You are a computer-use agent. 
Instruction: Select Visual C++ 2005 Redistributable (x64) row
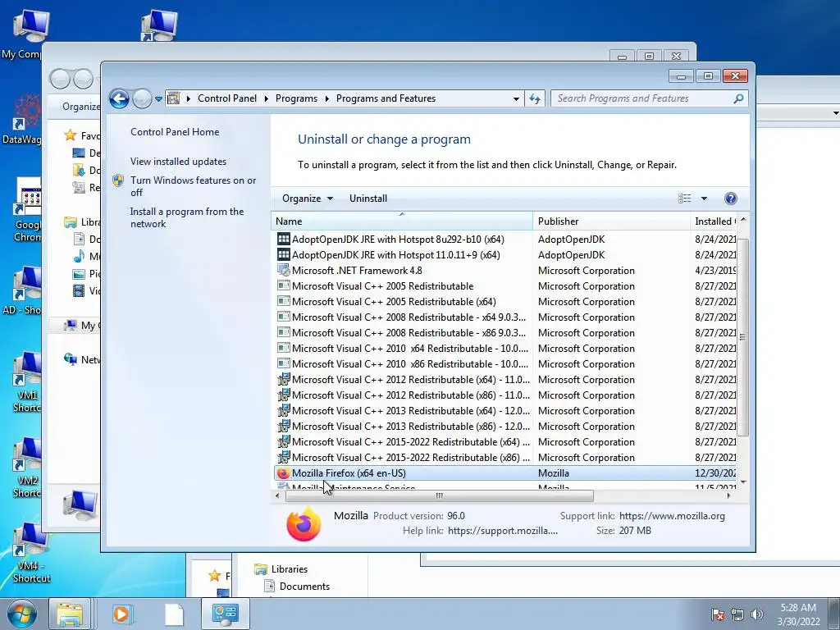click(x=505, y=302)
